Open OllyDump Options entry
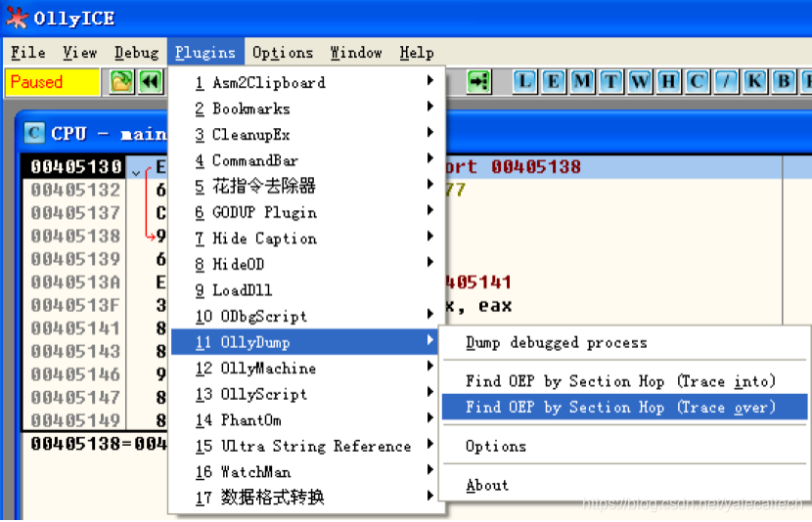The image size is (812, 522). [x=624, y=446]
